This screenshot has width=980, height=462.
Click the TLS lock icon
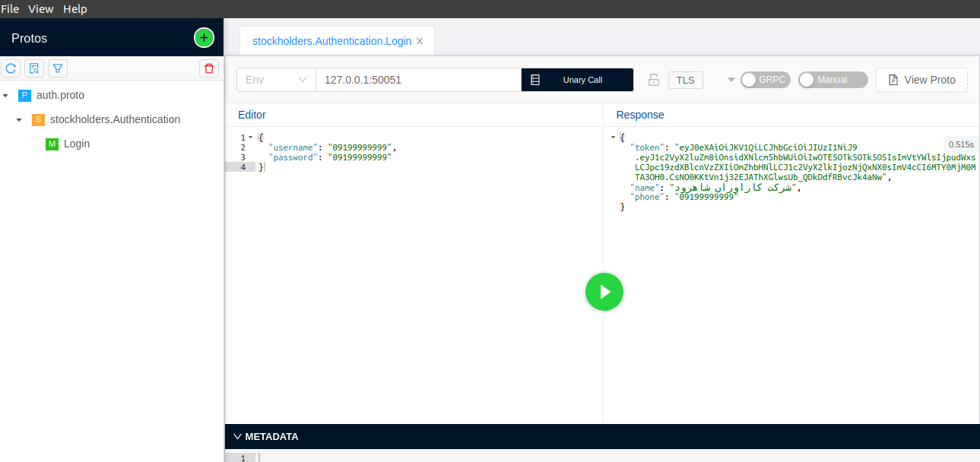(653, 80)
